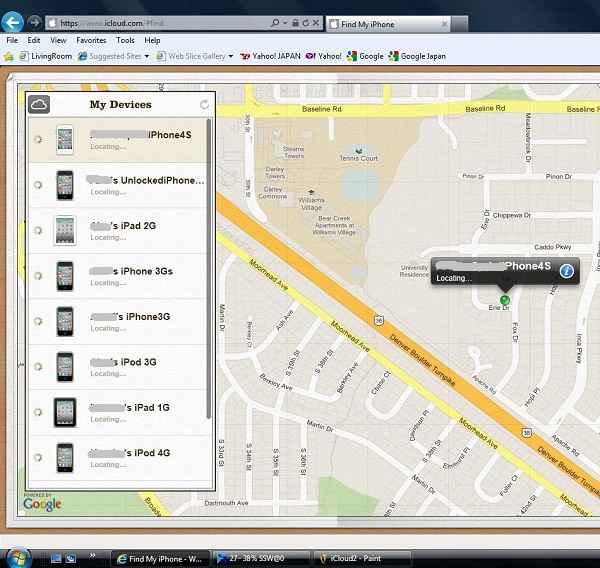Click the iPhone 3Gs device image
This screenshot has height=568, width=600.
[x=65, y=276]
